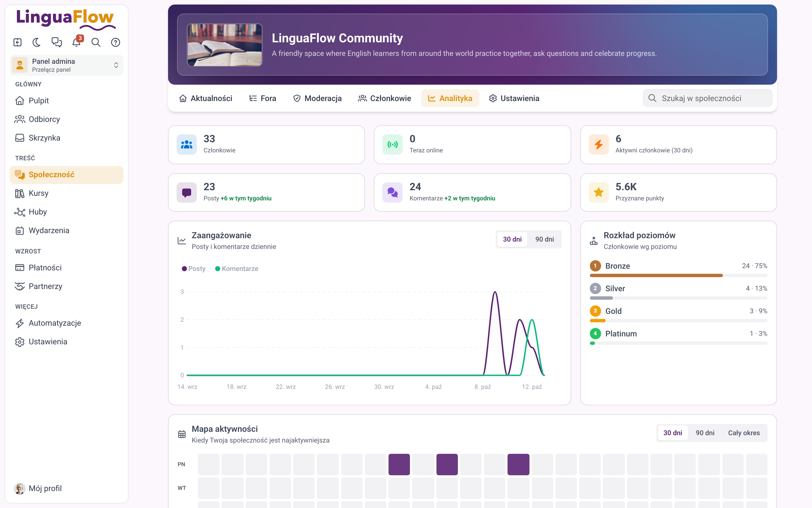This screenshot has width=812, height=508.
Task: Open Skrzynka inbox
Action: [x=67, y=138]
